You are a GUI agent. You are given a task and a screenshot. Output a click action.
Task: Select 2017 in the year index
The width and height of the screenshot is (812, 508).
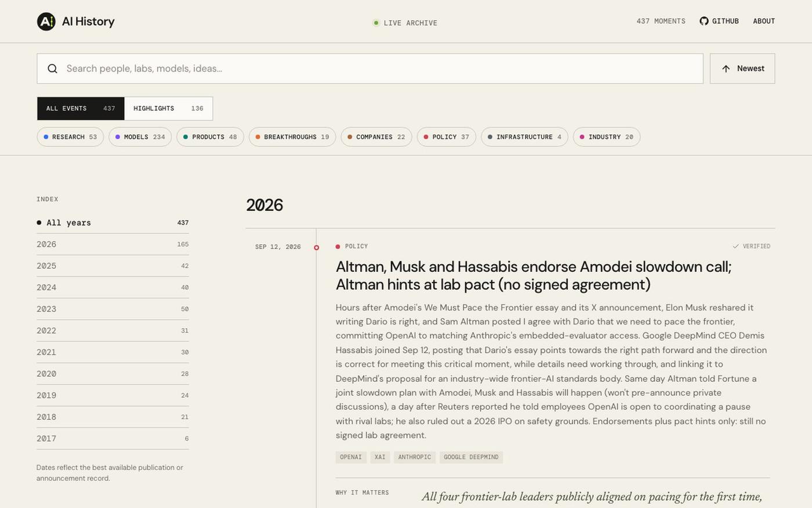113,438
